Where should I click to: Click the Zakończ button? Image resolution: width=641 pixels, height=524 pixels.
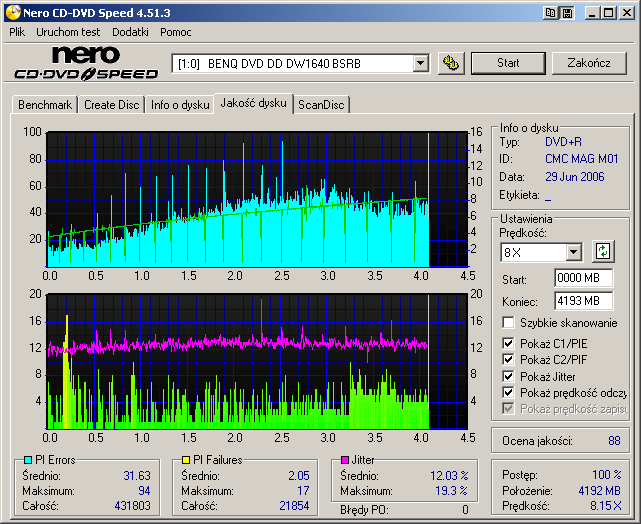(589, 63)
